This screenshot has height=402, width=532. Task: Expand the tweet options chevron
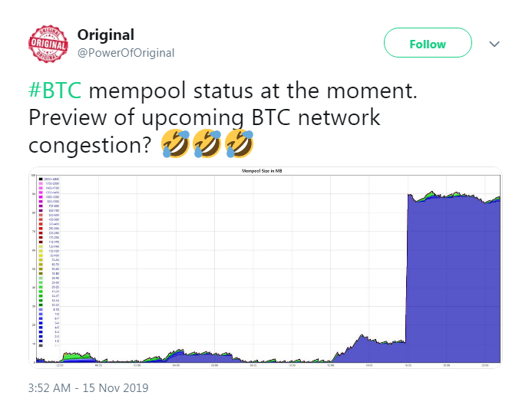495,44
